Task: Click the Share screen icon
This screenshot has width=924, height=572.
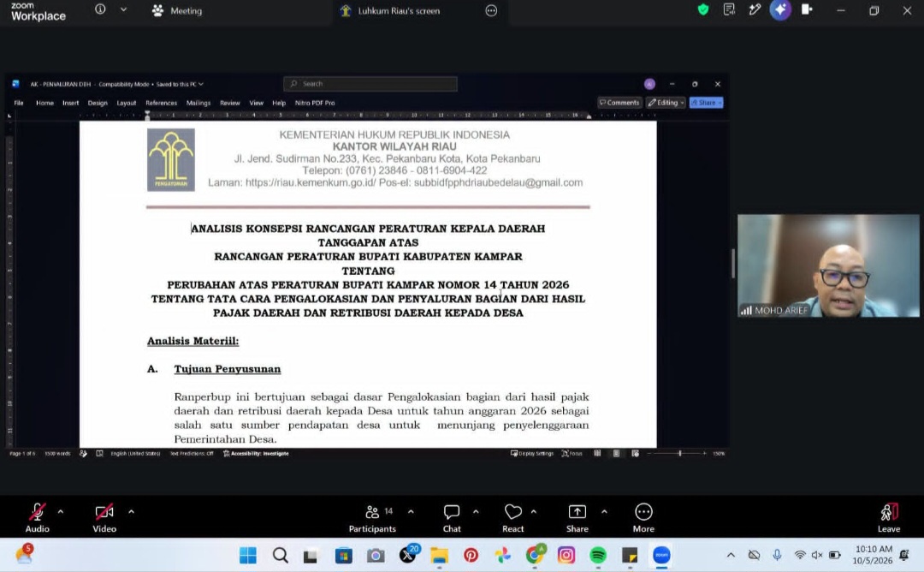Action: point(577,512)
